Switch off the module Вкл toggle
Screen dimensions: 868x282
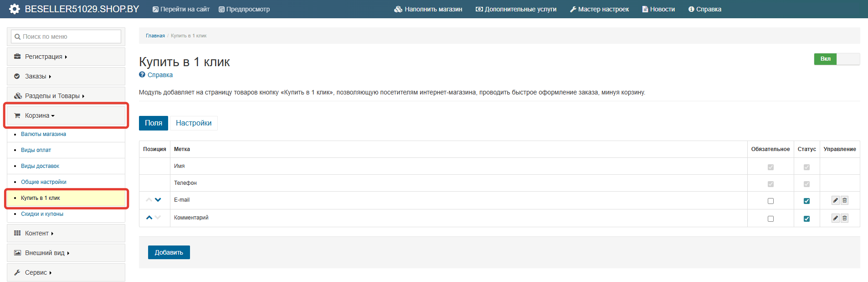(837, 59)
